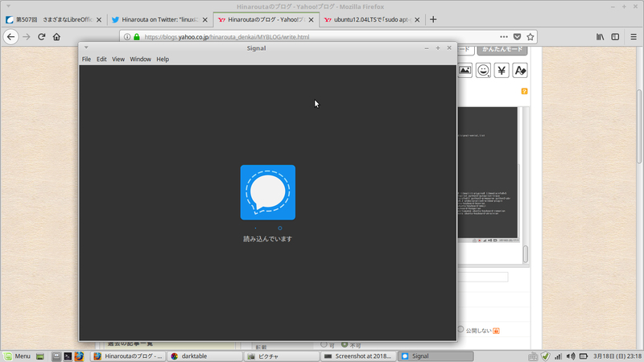Open the Firefox hamburger menu

click(x=634, y=37)
